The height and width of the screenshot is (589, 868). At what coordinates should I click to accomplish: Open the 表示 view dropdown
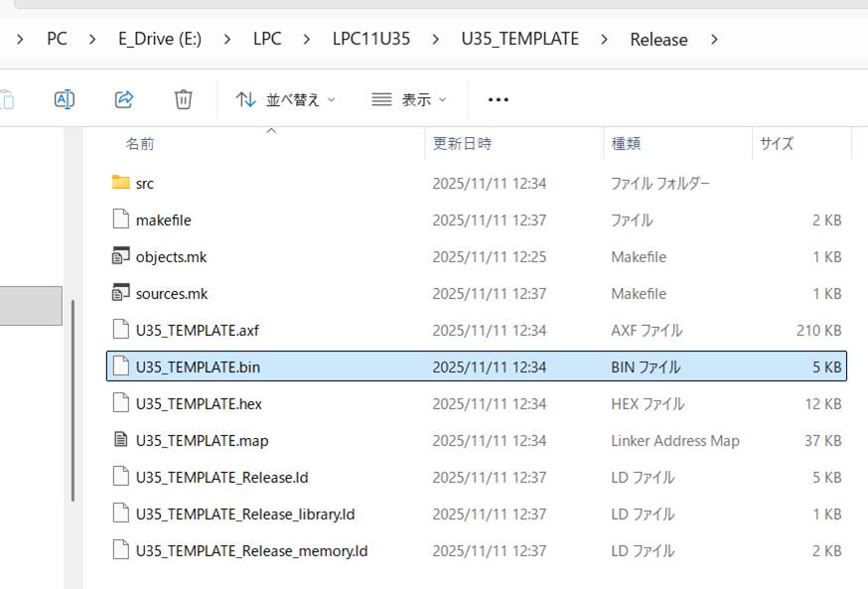(409, 99)
